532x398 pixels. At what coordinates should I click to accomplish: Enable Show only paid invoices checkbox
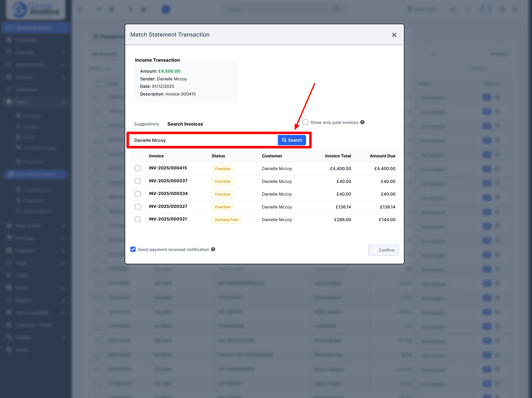point(305,122)
